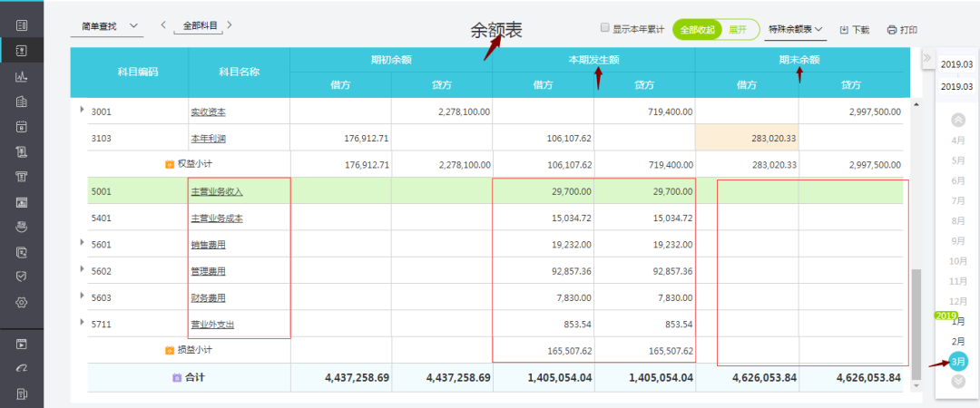Enable the 显示本年累计 checkbox
The height and width of the screenshot is (408, 980).
[x=605, y=29]
